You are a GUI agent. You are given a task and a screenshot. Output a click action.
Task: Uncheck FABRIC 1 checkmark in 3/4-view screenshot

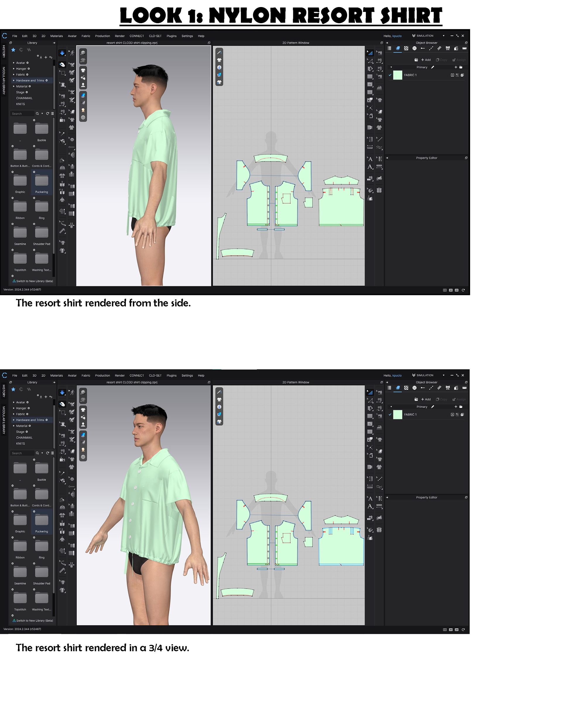click(390, 415)
